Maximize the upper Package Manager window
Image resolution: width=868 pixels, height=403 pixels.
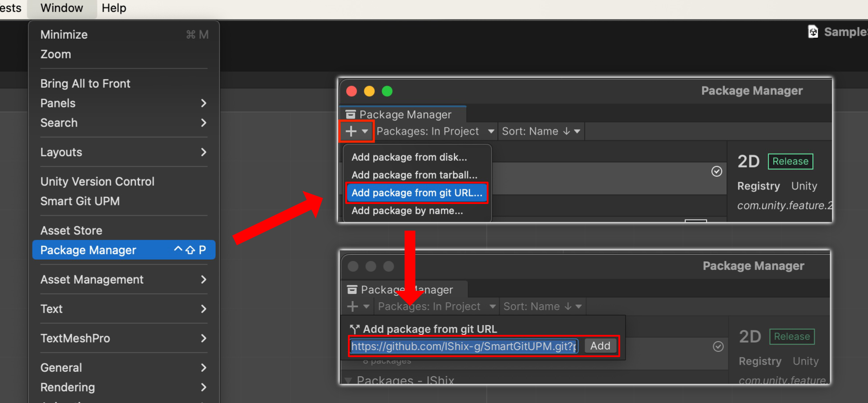point(387,91)
